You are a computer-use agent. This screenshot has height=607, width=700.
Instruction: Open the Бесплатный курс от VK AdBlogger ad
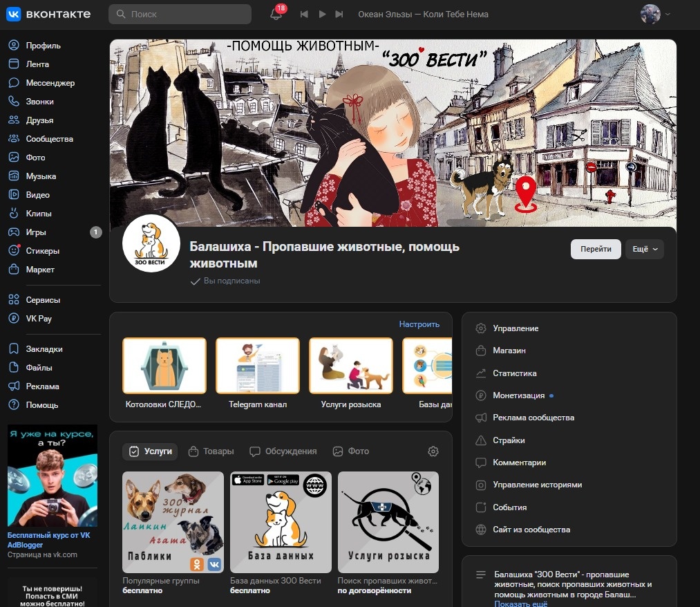[x=48, y=539]
